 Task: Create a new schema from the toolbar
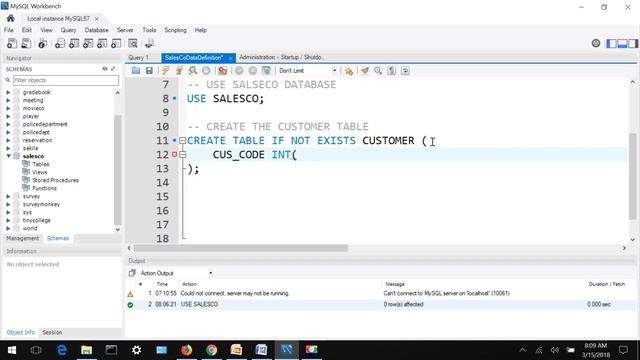coord(60,43)
